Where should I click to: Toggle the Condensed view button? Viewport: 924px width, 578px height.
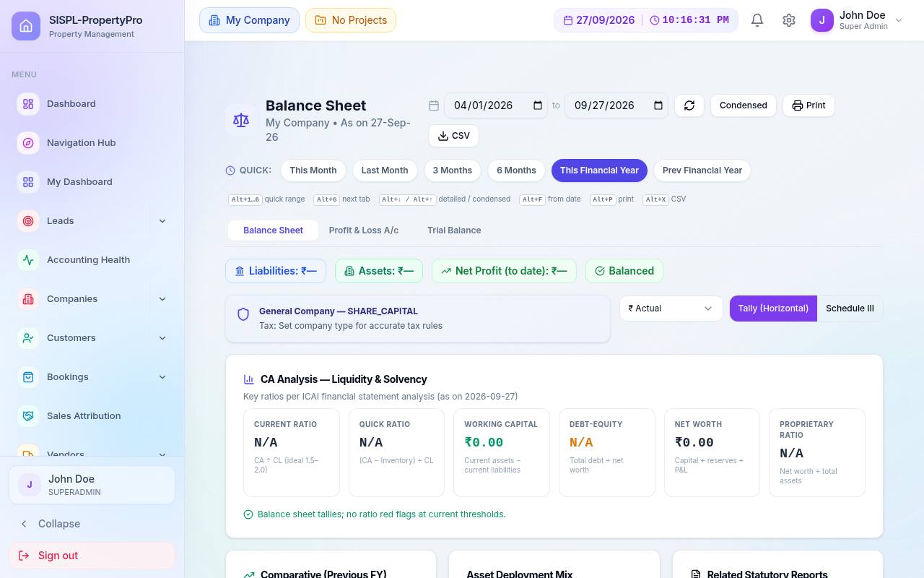744,105
